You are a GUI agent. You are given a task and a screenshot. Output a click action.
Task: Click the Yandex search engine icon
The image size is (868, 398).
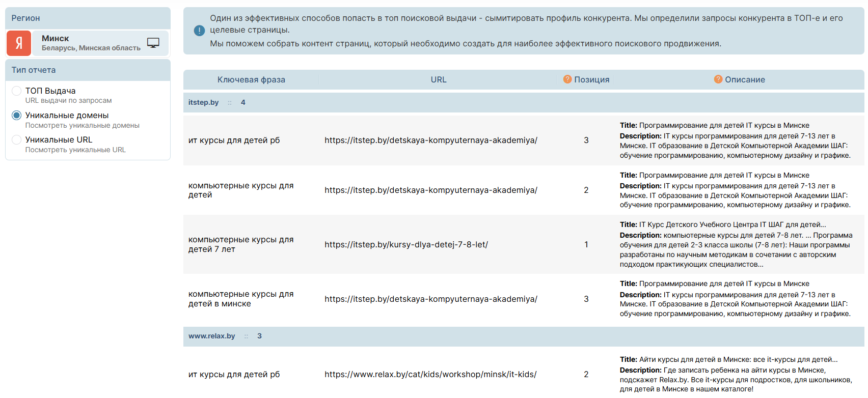[19, 43]
